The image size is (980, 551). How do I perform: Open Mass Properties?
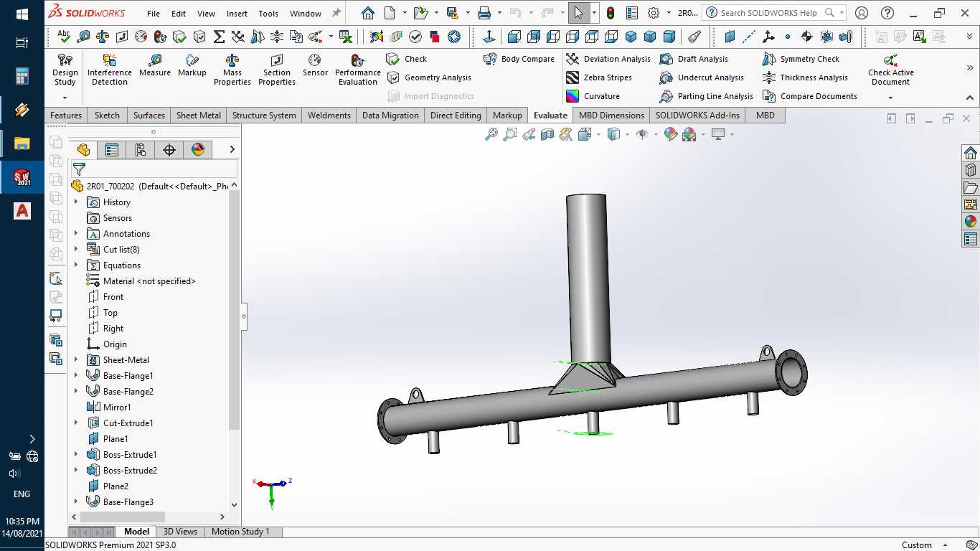click(x=232, y=70)
